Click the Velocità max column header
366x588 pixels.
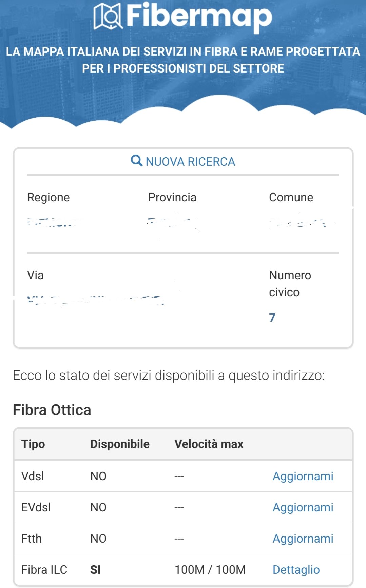tap(209, 444)
